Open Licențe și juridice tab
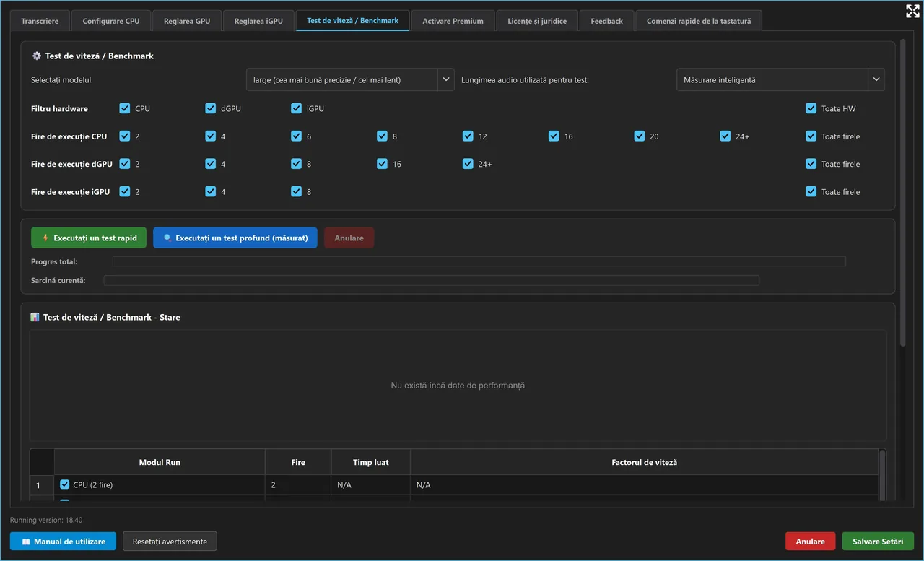 coord(537,21)
